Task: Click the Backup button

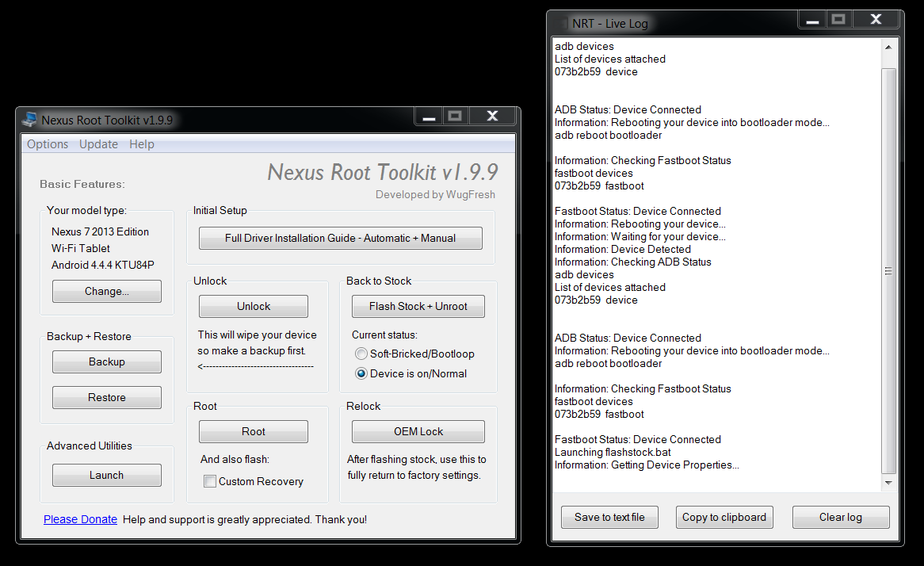Action: [107, 361]
